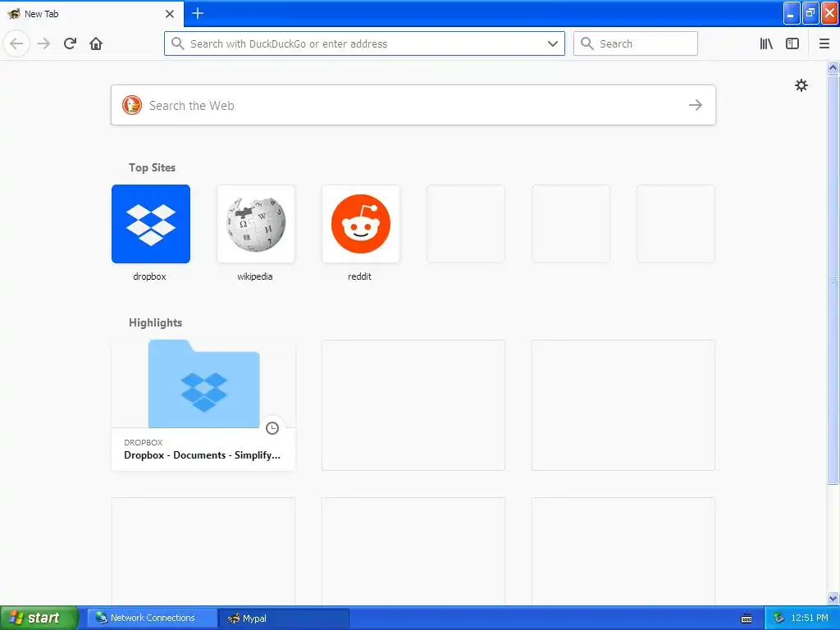Restore down the browser window
The height and width of the screenshot is (630, 840).
click(x=810, y=13)
